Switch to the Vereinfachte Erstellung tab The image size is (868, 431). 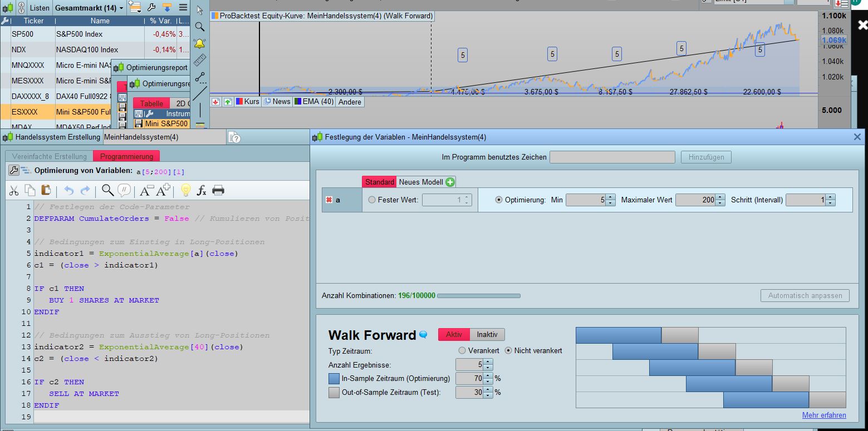click(50, 156)
